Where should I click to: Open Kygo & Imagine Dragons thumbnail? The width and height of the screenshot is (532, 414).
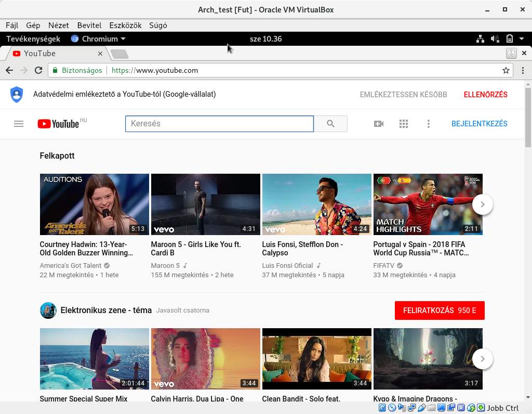pos(428,359)
